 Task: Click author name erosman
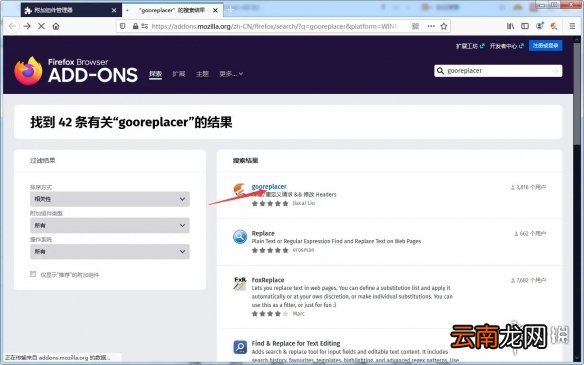click(303, 250)
